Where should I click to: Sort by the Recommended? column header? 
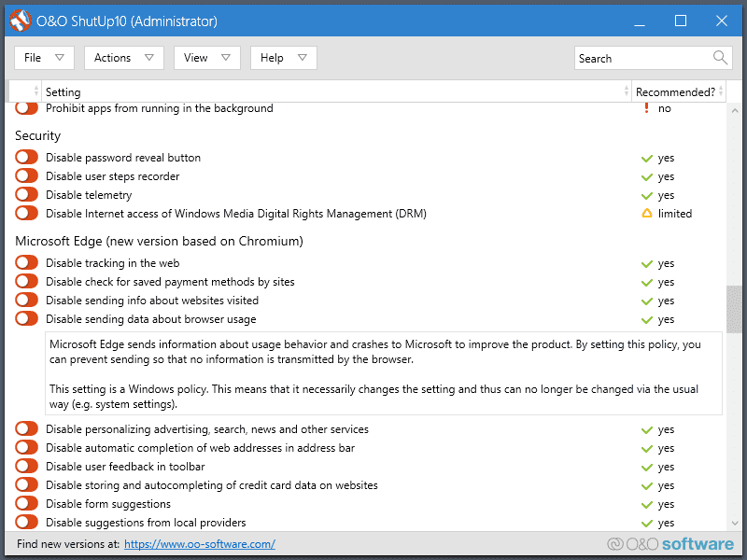pos(679,91)
